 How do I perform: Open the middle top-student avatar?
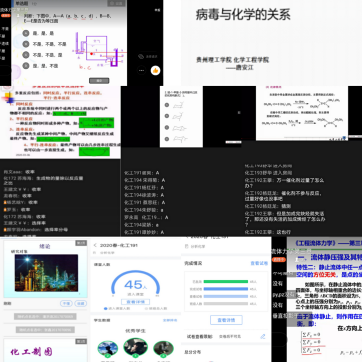point(136,347)
